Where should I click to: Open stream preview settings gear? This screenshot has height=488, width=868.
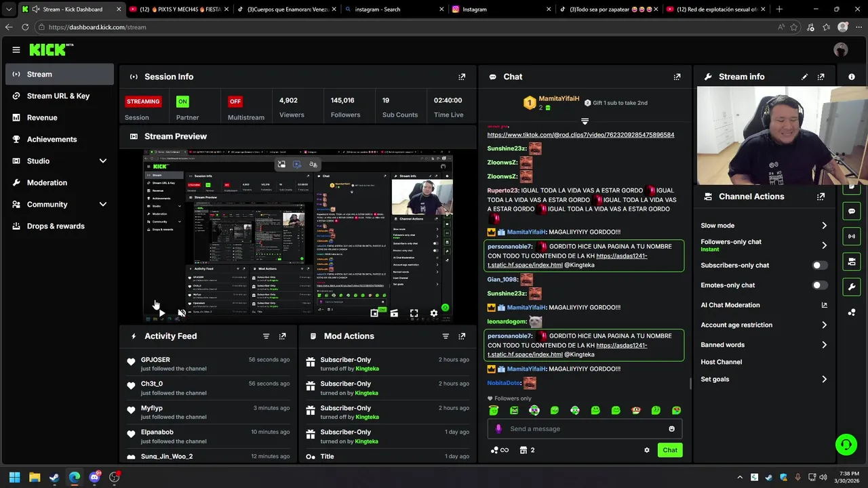tap(434, 313)
